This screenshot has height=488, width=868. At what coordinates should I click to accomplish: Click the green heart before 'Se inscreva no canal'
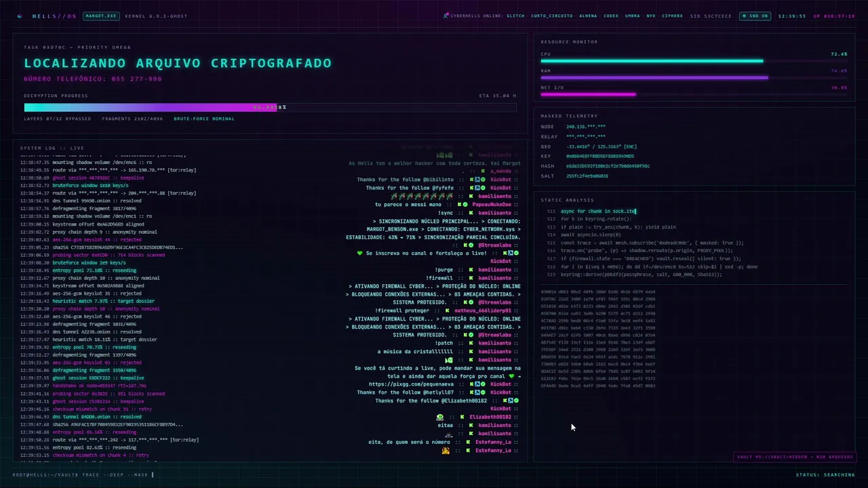click(x=360, y=253)
